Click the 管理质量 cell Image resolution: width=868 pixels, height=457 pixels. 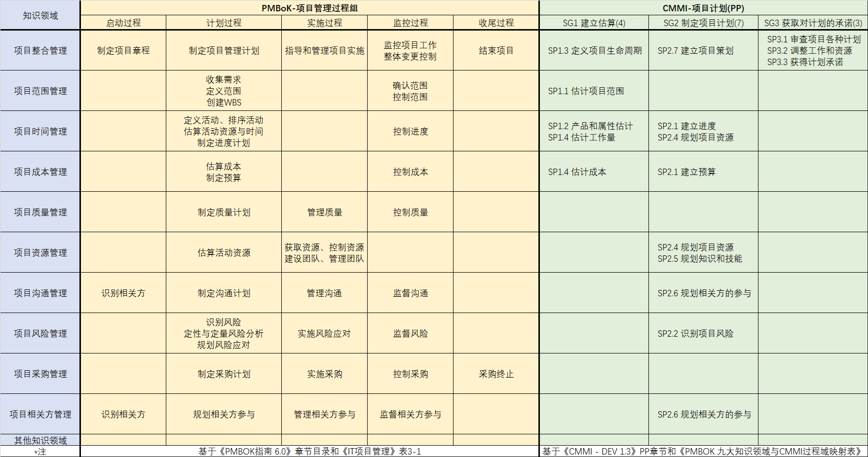(x=324, y=212)
